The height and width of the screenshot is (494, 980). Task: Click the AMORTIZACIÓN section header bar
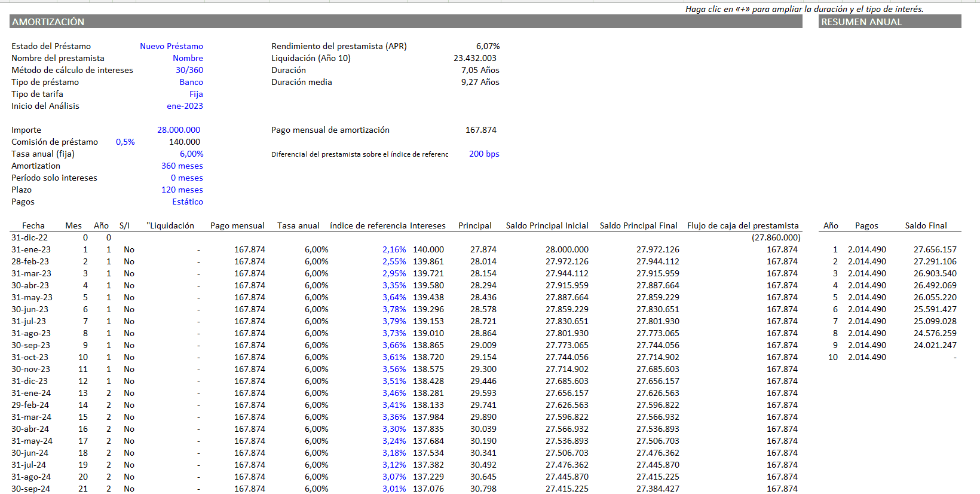pos(405,22)
